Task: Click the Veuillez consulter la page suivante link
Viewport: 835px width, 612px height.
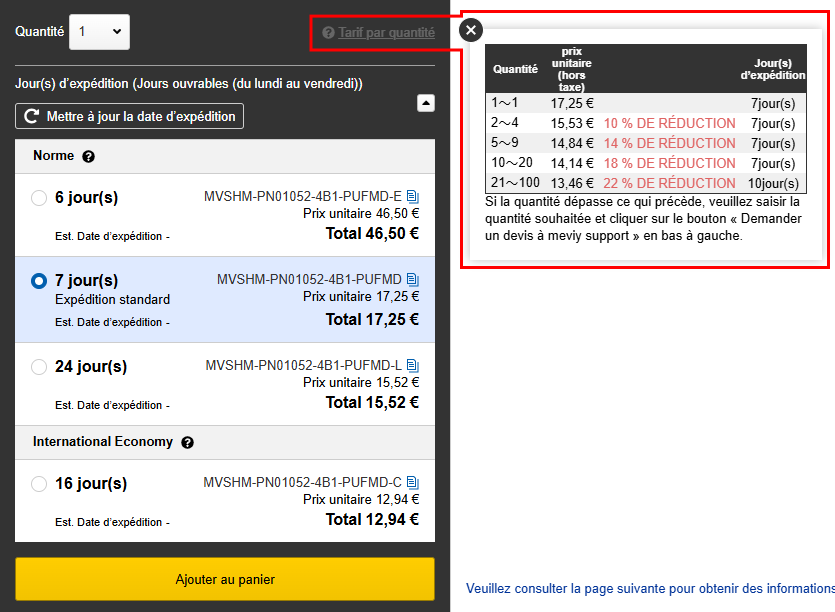Action: coord(650,588)
